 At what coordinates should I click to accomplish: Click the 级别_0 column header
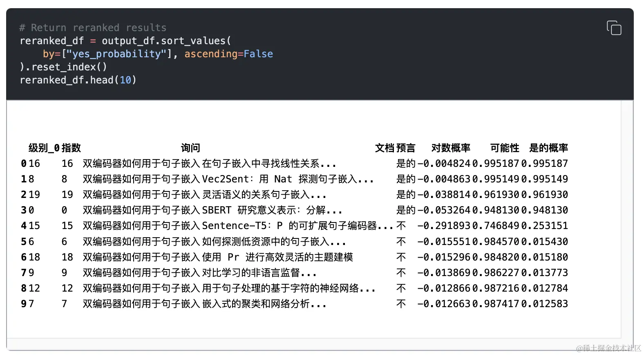click(44, 148)
